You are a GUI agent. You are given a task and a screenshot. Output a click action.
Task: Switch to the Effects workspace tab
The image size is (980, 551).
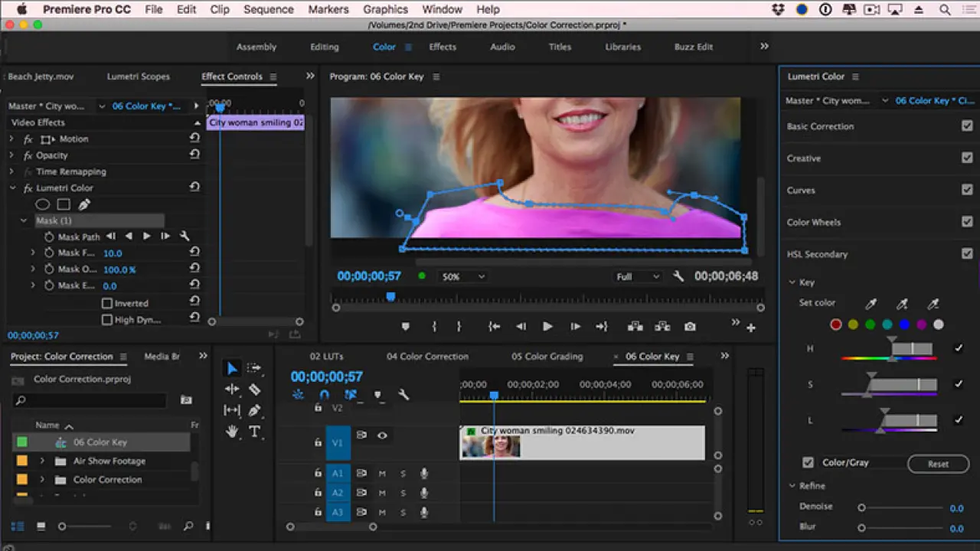click(x=442, y=47)
